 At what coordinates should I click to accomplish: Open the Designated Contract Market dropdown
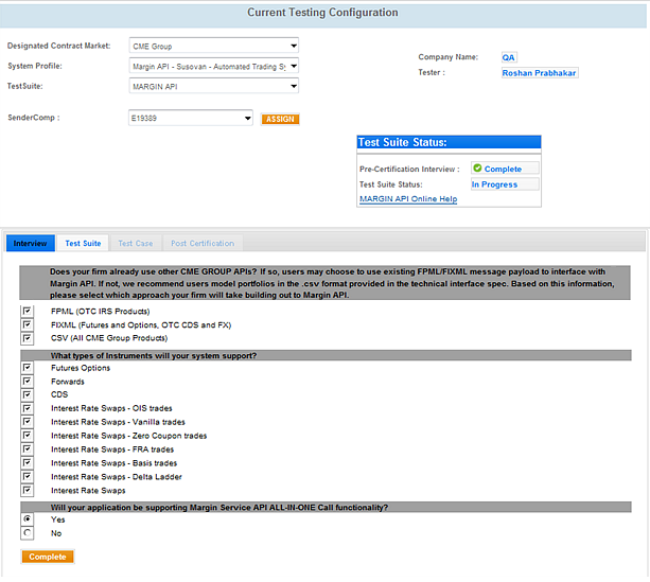(293, 46)
